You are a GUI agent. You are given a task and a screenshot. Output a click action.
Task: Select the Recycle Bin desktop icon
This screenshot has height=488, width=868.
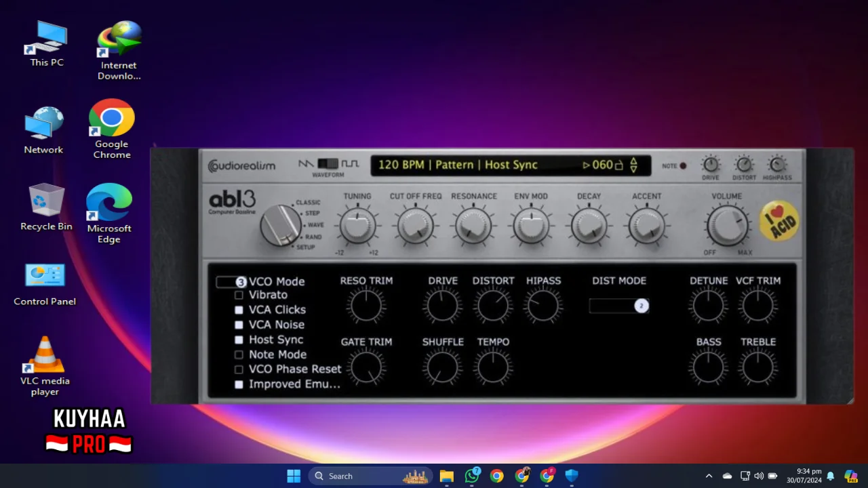point(46,207)
